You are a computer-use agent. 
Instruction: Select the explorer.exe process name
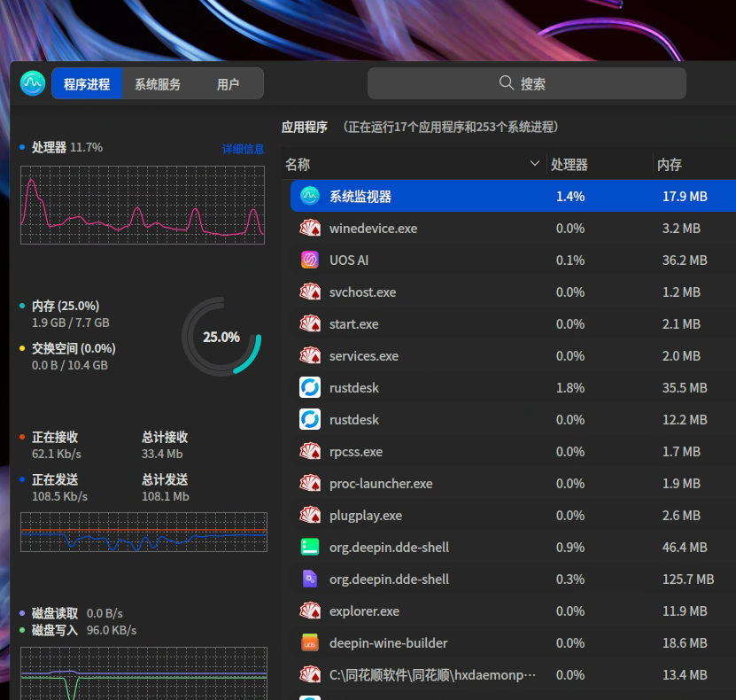tap(364, 611)
